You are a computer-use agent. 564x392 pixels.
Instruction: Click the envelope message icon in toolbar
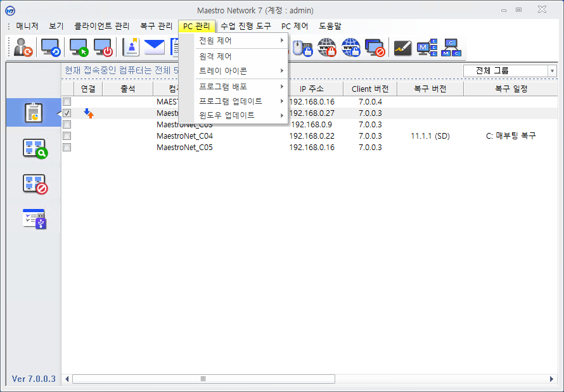pyautogui.click(x=154, y=47)
